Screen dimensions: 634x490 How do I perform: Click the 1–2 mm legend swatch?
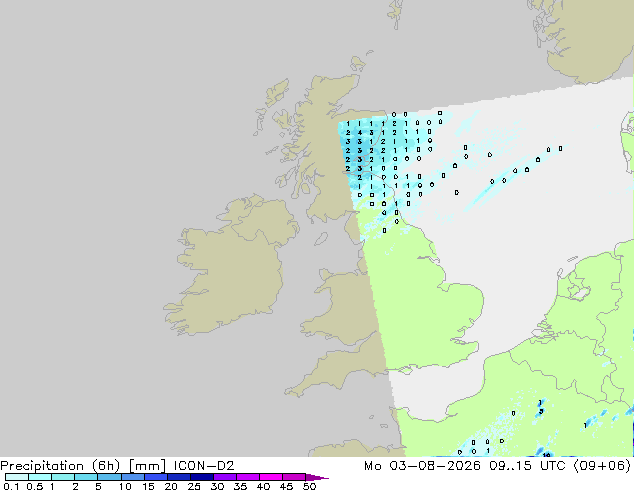click(x=63, y=477)
